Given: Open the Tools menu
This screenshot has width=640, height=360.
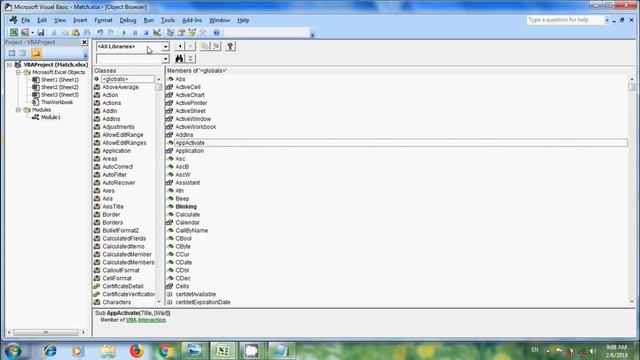Looking at the screenshot, I should [168, 20].
